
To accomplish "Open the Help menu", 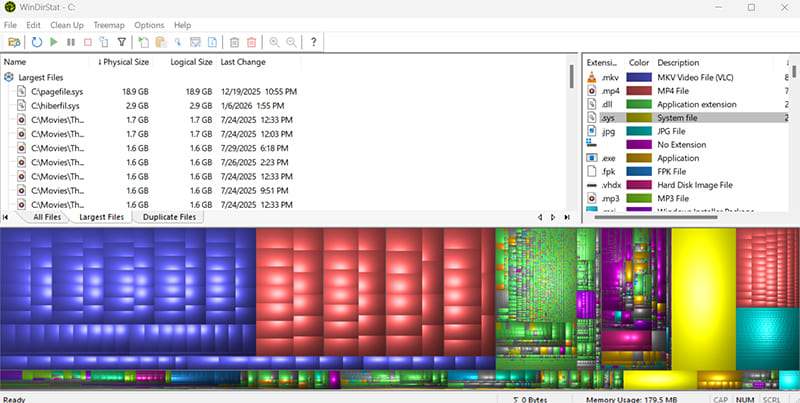I will [182, 25].
